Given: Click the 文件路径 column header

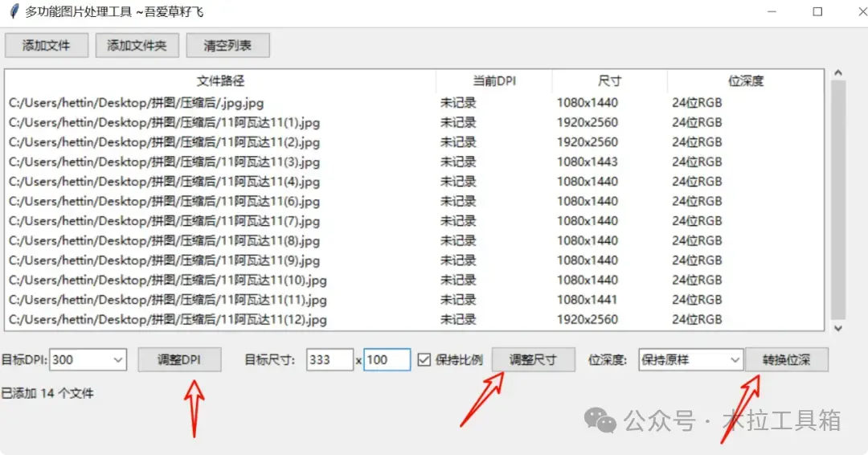Looking at the screenshot, I should 220,81.
